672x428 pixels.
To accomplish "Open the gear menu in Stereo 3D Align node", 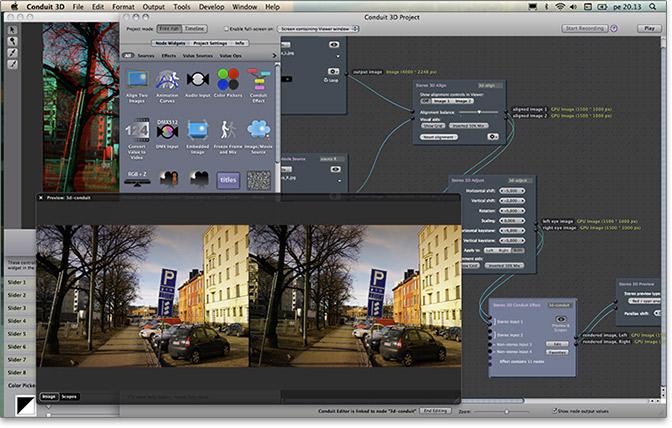I will (492, 137).
